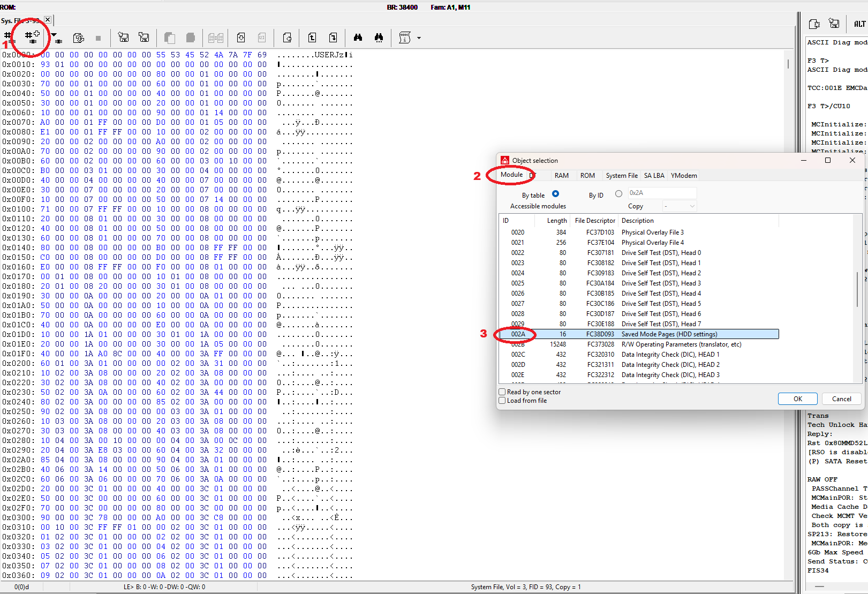Click OK in Object selection dialog
This screenshot has width=868, height=594.
(x=797, y=399)
